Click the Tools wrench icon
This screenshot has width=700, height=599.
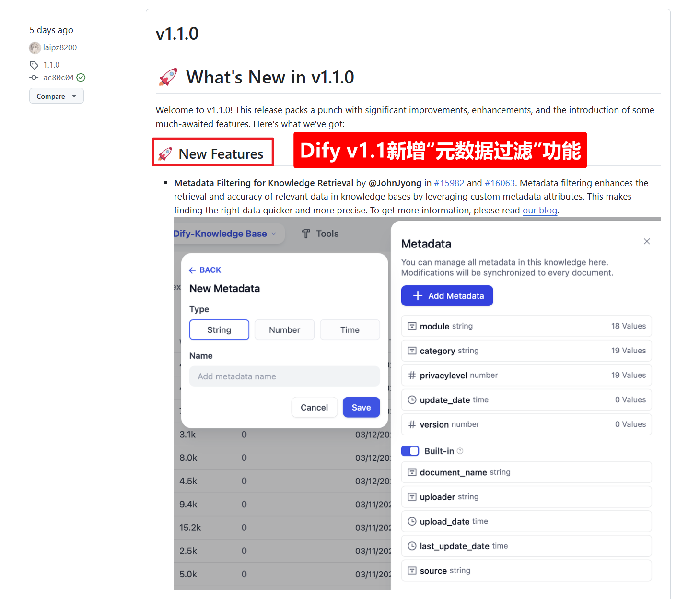(x=306, y=234)
